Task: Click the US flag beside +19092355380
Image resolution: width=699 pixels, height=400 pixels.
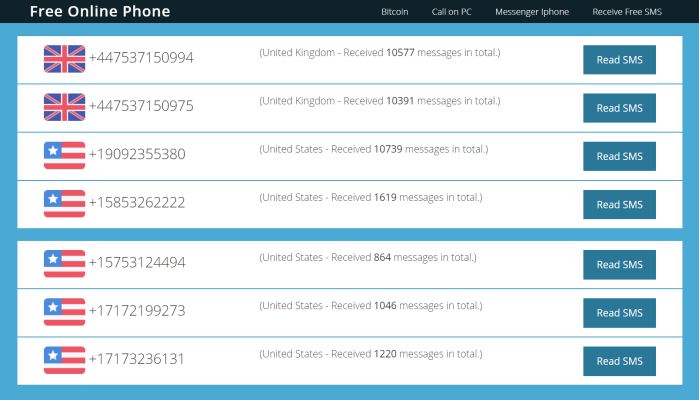Action: pos(64,155)
